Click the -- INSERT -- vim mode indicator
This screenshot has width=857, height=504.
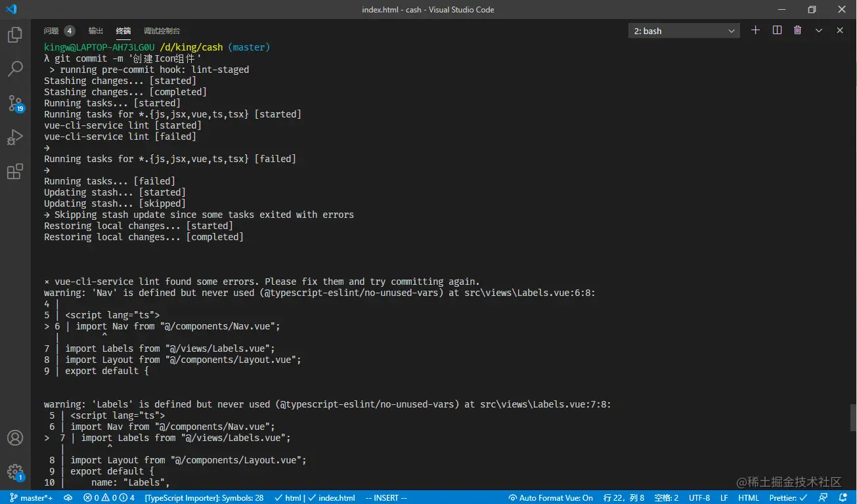[x=386, y=498]
